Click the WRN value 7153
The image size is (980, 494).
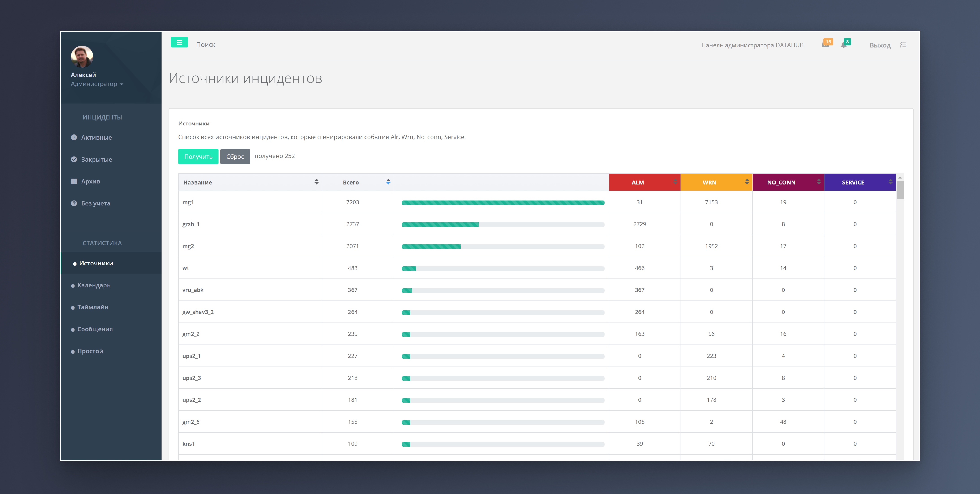pyautogui.click(x=711, y=202)
